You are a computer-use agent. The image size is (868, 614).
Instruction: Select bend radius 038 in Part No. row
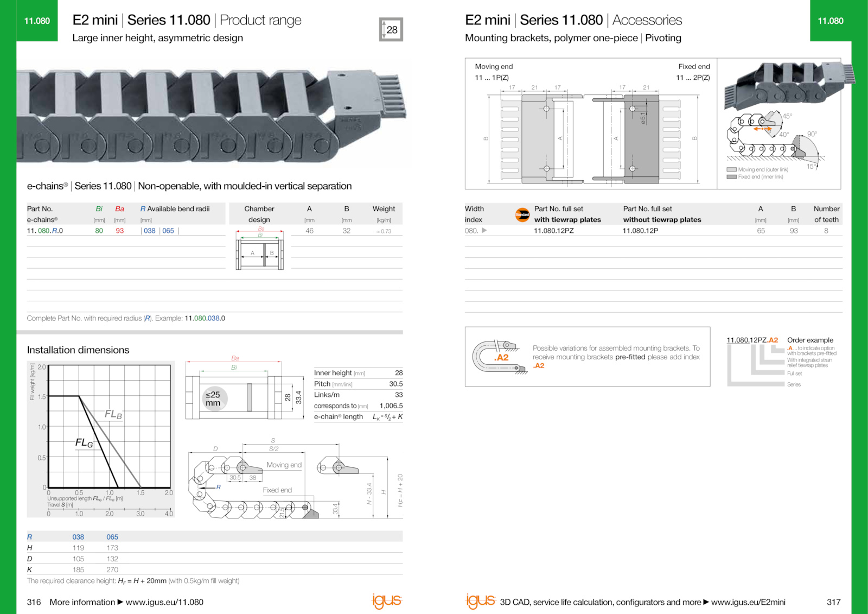pyautogui.click(x=150, y=231)
